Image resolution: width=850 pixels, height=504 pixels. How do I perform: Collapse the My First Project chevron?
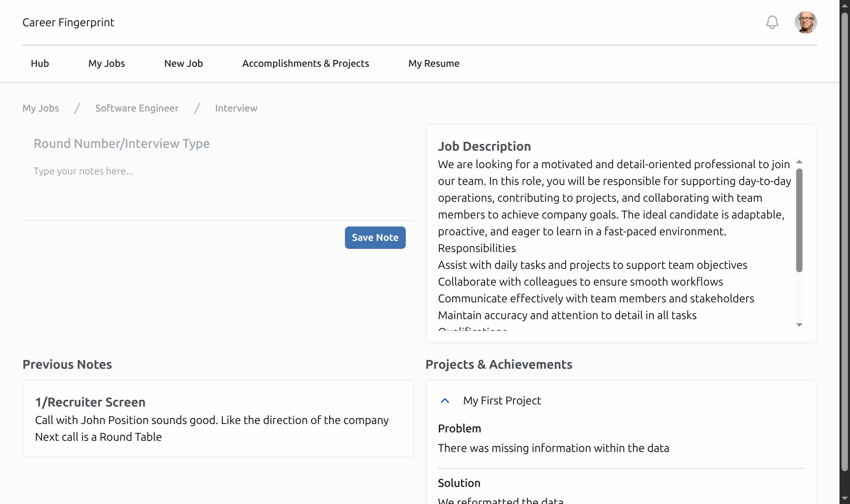445,401
